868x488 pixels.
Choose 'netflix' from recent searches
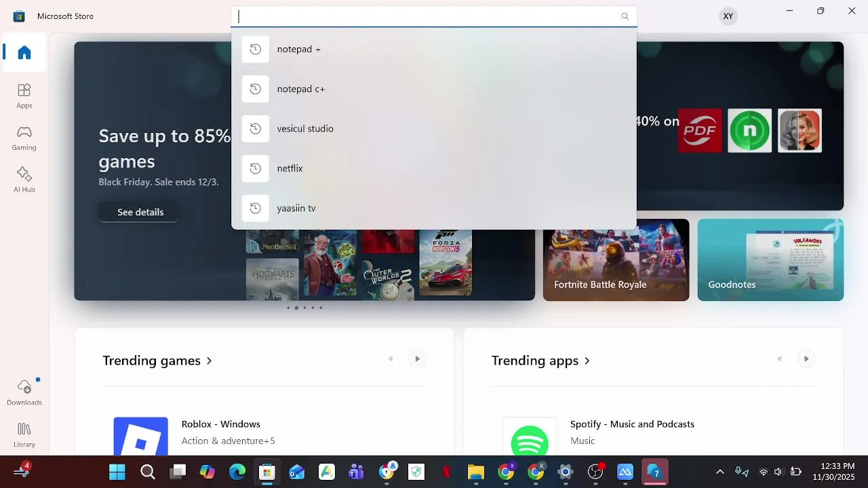(x=434, y=168)
